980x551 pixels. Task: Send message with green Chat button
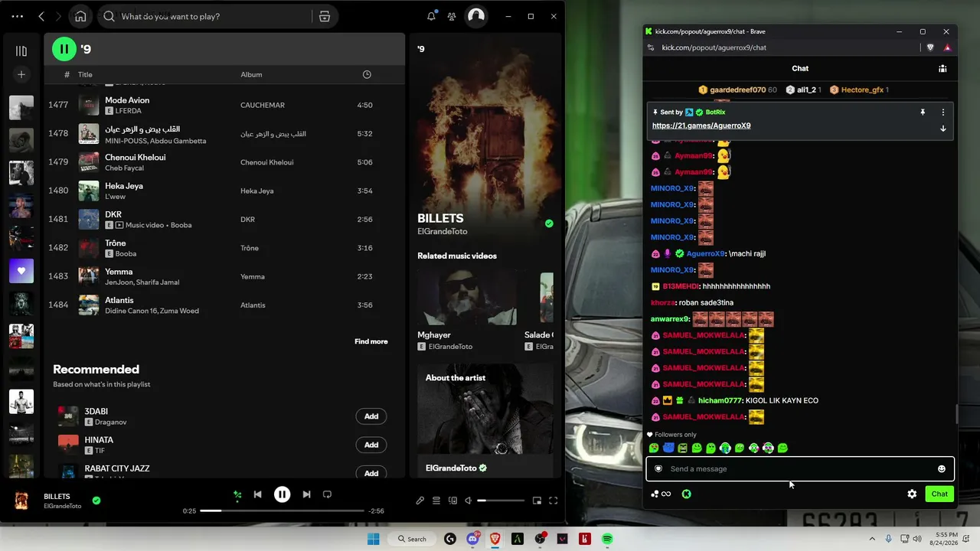tap(939, 494)
